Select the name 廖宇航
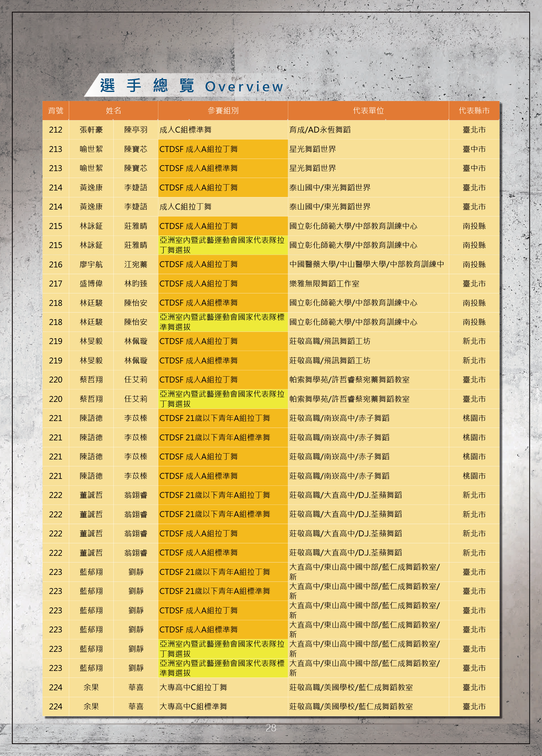The image size is (542, 756). click(x=91, y=264)
